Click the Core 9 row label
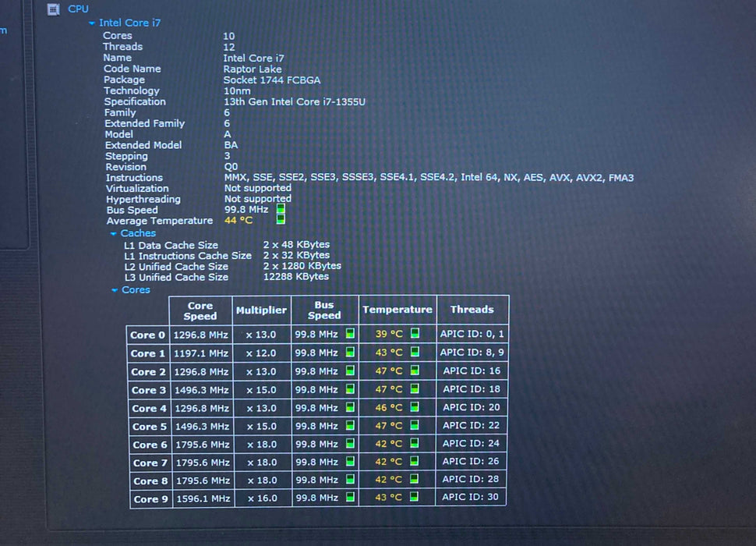 point(150,499)
